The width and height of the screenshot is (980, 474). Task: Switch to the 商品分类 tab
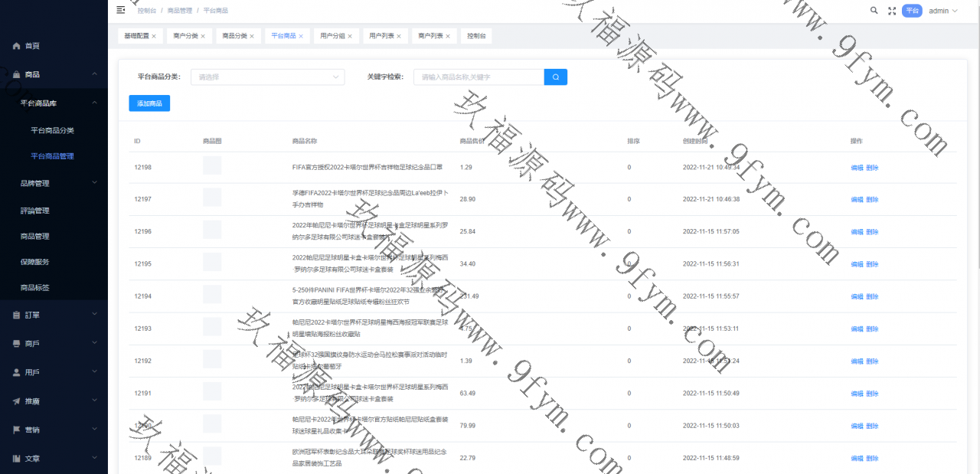(x=234, y=36)
